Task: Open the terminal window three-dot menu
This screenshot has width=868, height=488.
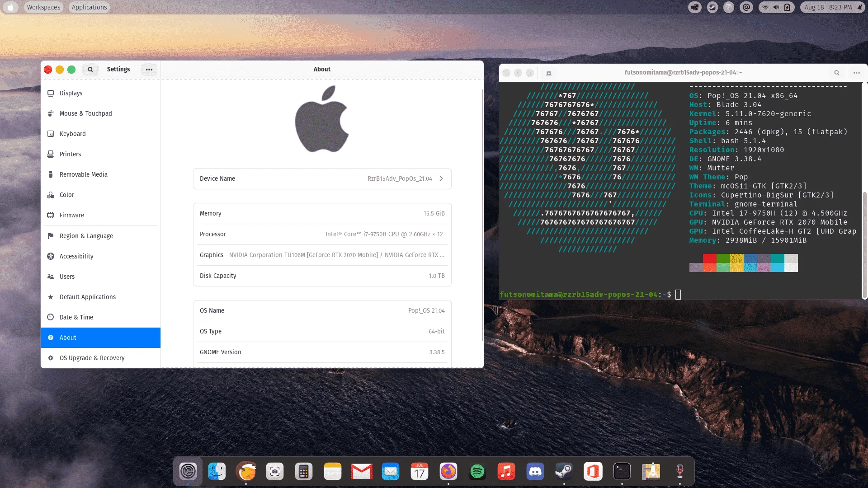Action: click(x=857, y=73)
